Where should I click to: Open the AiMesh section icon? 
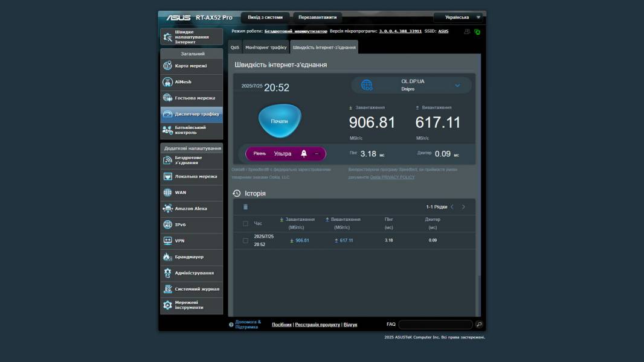168,82
